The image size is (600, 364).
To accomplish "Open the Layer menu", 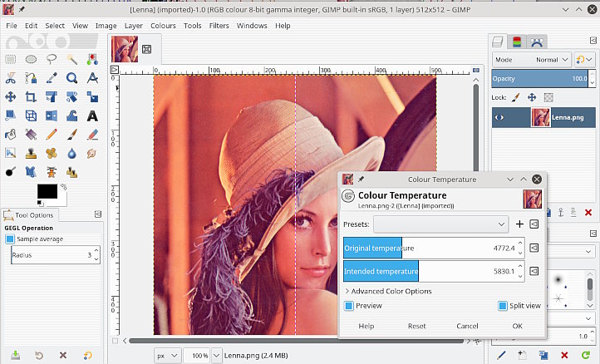I will click(x=134, y=26).
